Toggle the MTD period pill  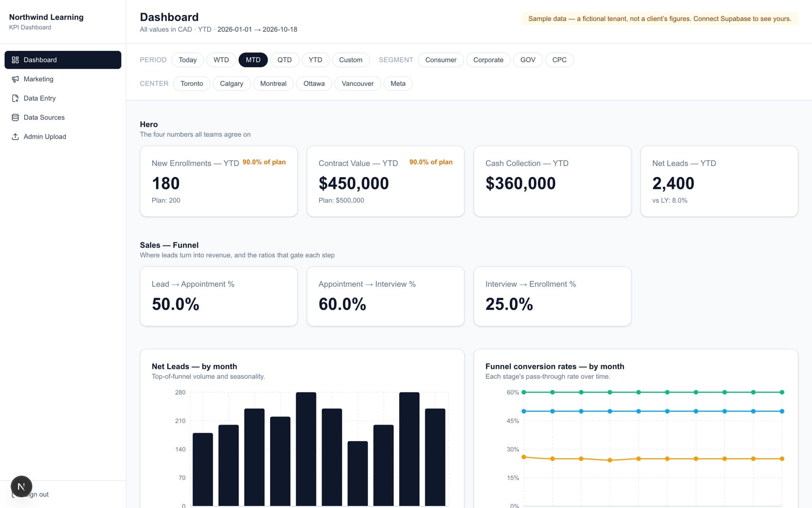click(x=253, y=60)
